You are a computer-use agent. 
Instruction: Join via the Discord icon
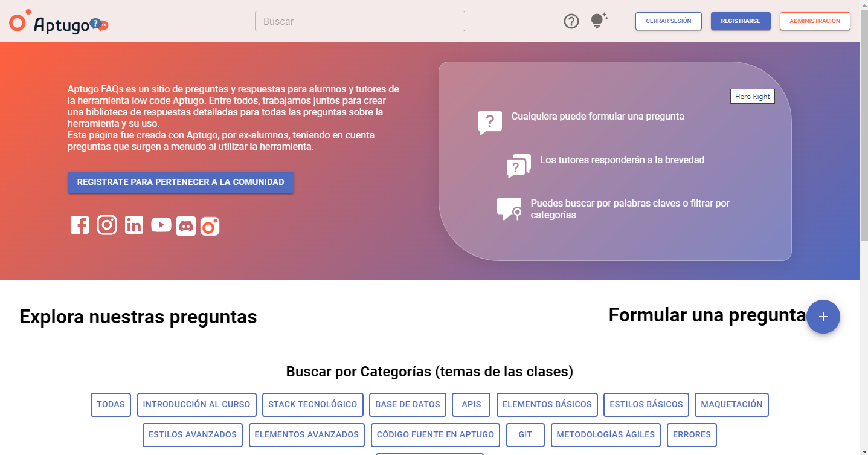[185, 225]
